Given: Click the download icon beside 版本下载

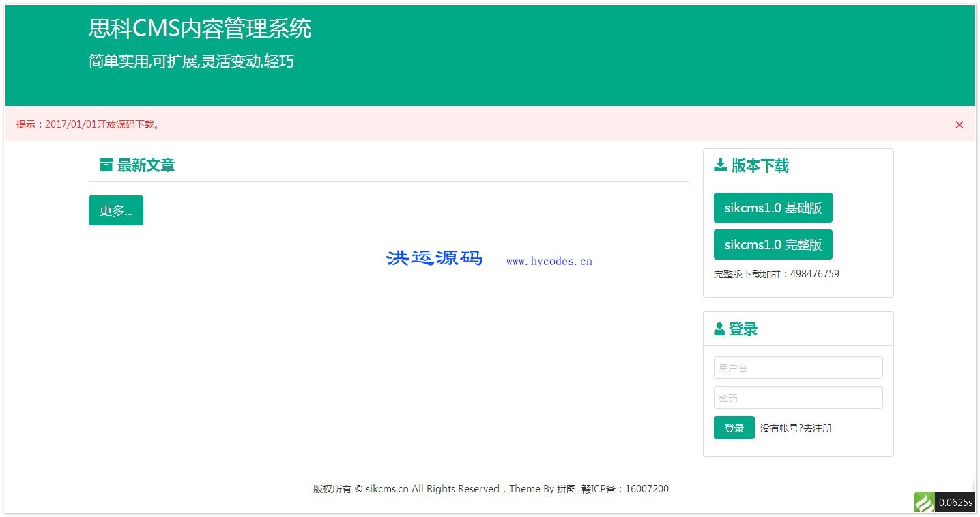Looking at the screenshot, I should click(720, 165).
